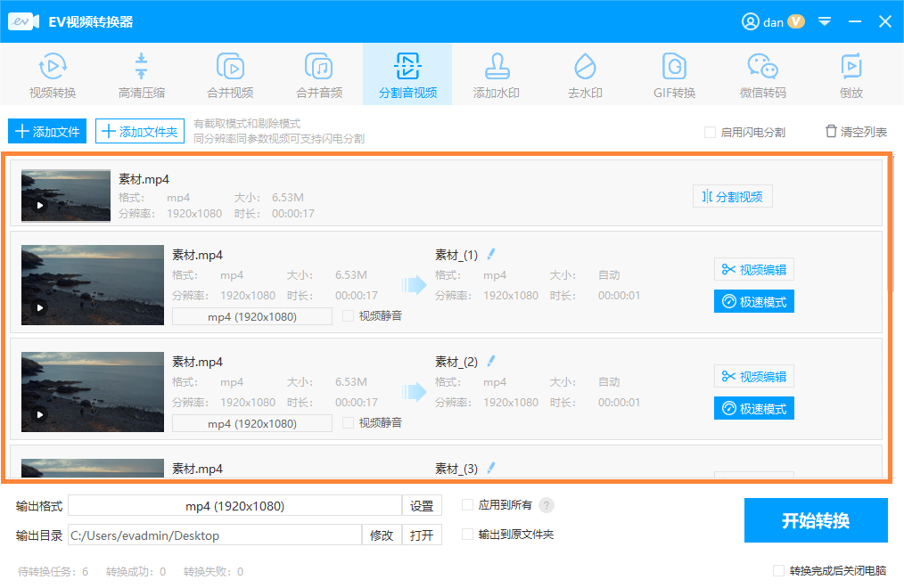
Task: Play the top 素材.mp4 thumbnail preview
Action: click(x=39, y=205)
